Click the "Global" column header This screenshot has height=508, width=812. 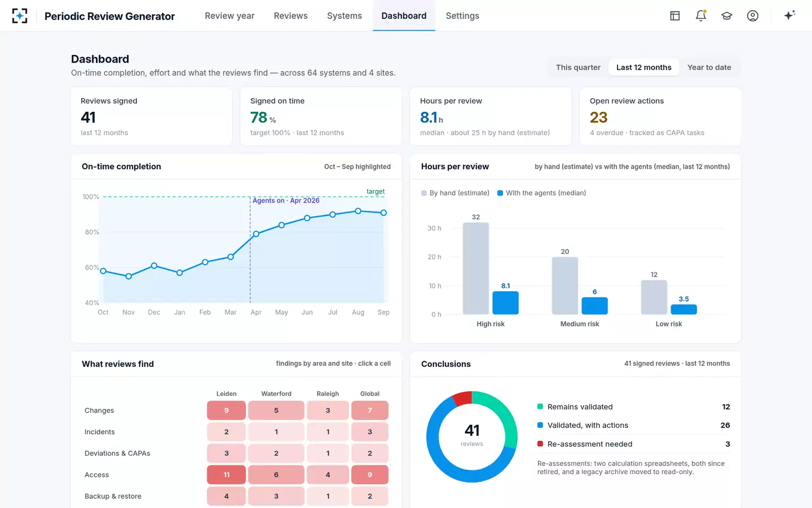[x=370, y=393]
